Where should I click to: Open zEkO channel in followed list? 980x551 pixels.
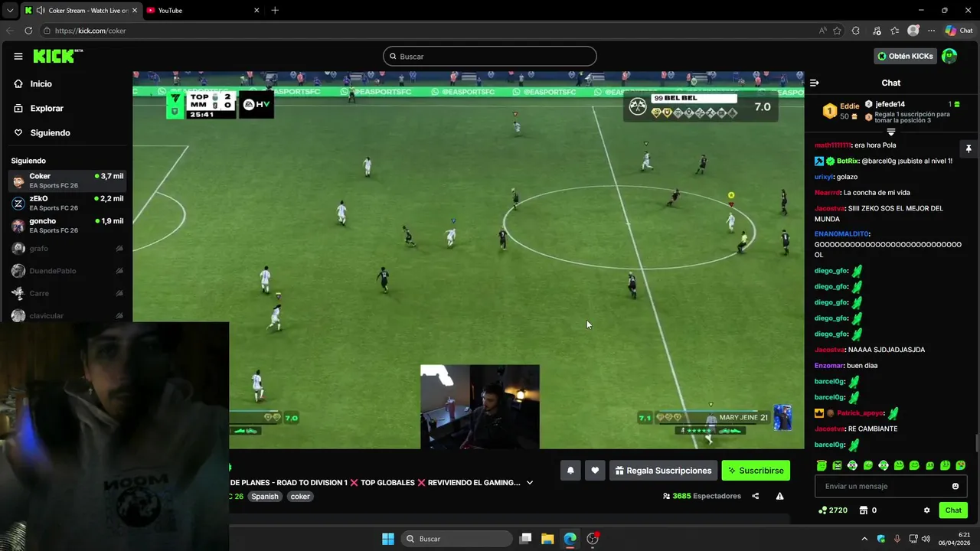click(67, 203)
